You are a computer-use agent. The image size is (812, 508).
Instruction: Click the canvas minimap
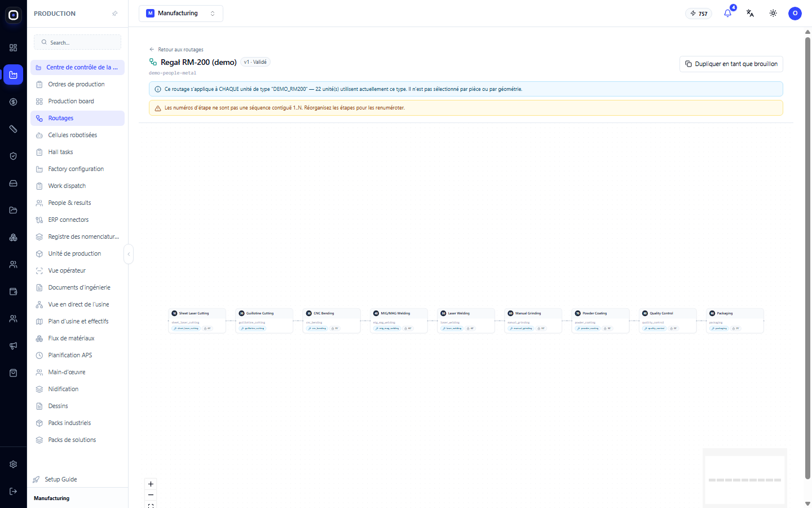745,478
